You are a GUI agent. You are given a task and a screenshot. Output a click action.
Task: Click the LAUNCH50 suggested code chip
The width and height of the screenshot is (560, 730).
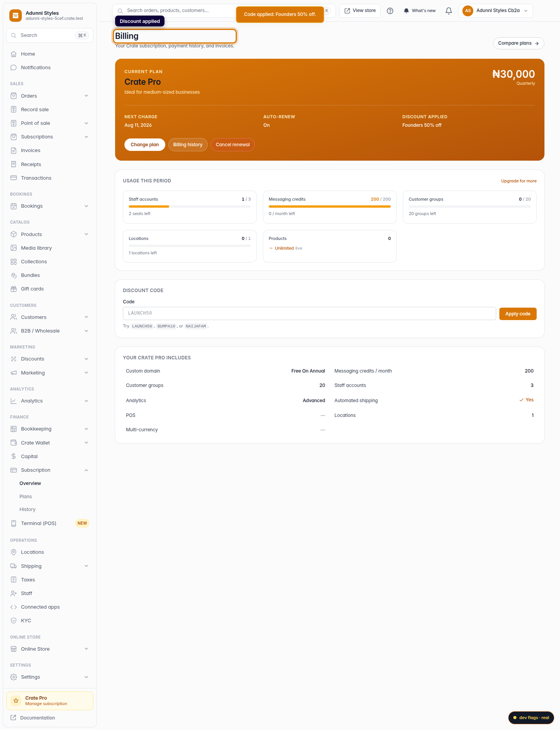tap(142, 326)
